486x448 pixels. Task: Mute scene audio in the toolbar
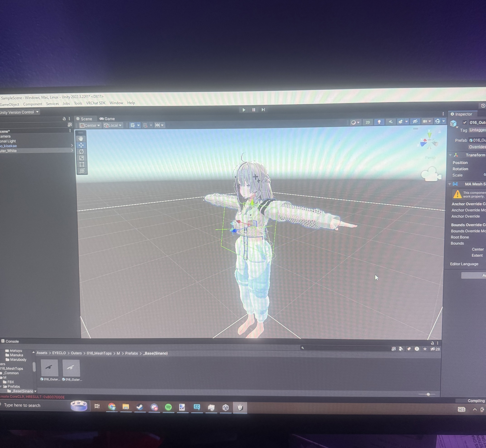click(391, 122)
